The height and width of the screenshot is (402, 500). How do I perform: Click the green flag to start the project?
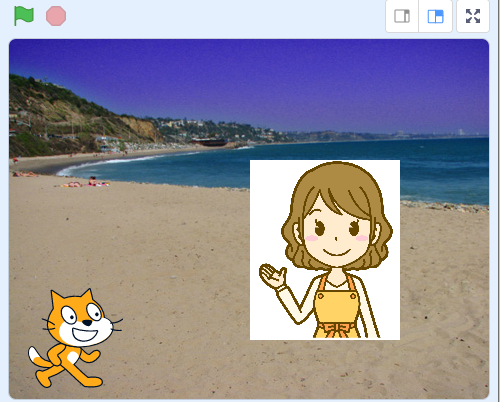coord(24,16)
